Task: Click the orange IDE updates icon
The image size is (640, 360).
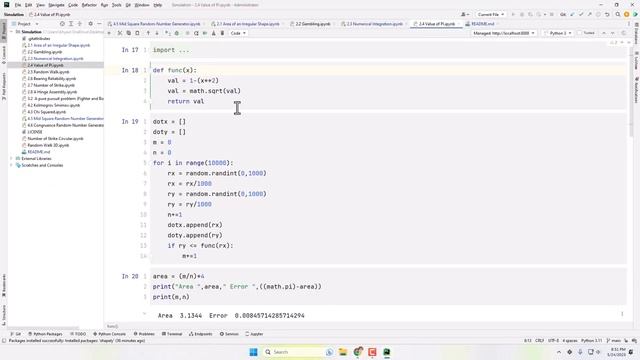Action: point(627,14)
